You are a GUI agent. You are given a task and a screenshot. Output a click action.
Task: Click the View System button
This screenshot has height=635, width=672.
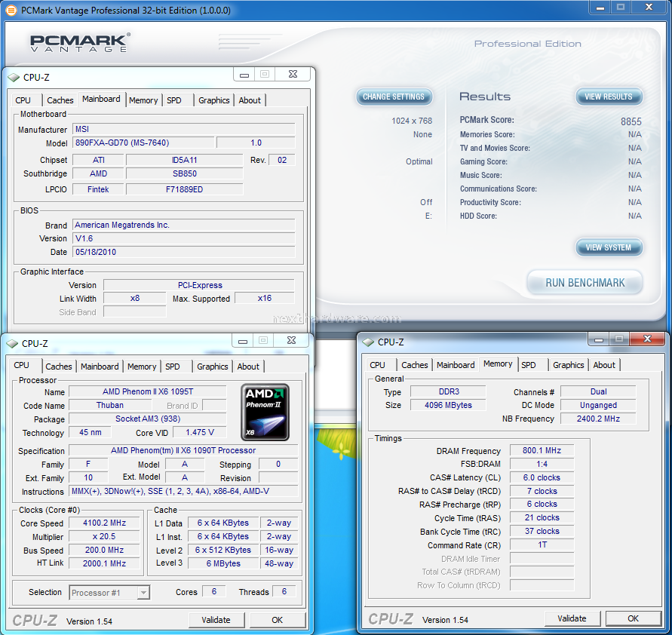609,247
